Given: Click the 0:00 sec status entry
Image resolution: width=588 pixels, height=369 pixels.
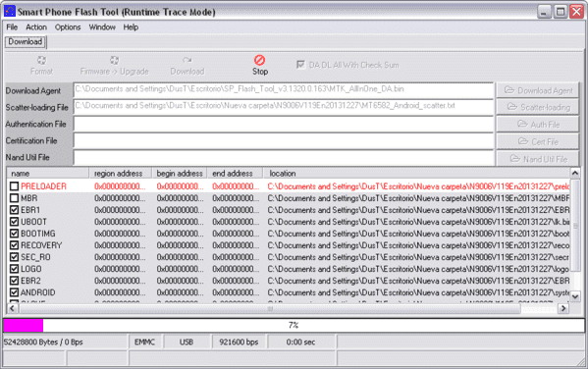Looking at the screenshot, I should tap(300, 342).
